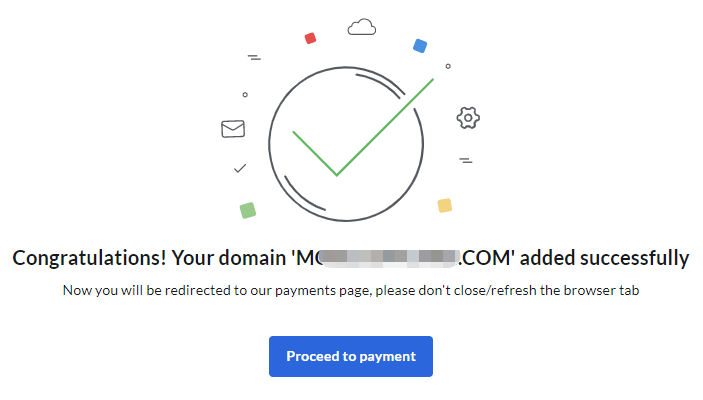This screenshot has height=400, width=703.
Task: Click the blue square decoration
Action: coord(420,46)
